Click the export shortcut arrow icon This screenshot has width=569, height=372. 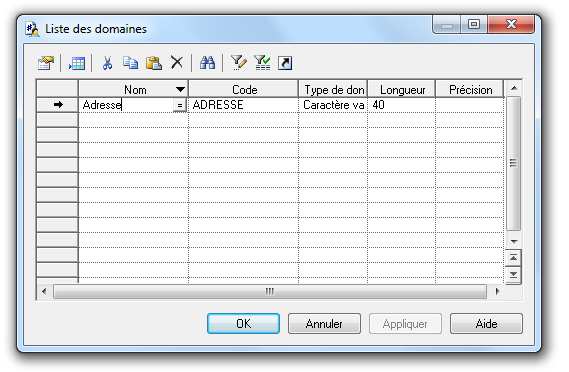tap(285, 63)
